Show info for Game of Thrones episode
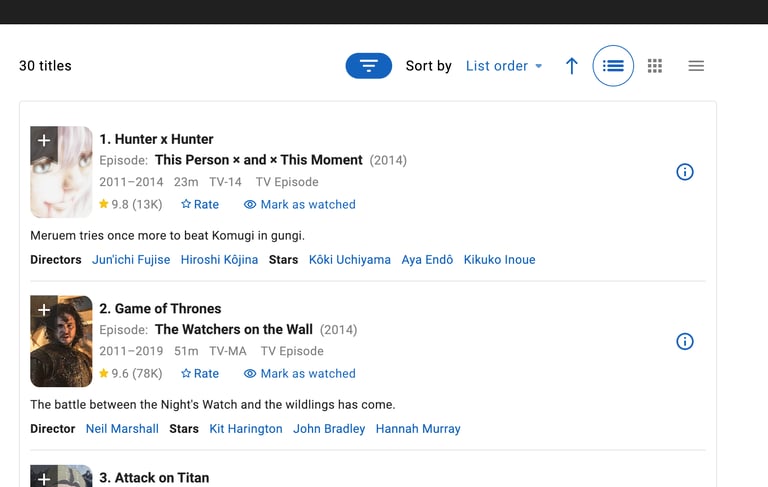 (685, 341)
